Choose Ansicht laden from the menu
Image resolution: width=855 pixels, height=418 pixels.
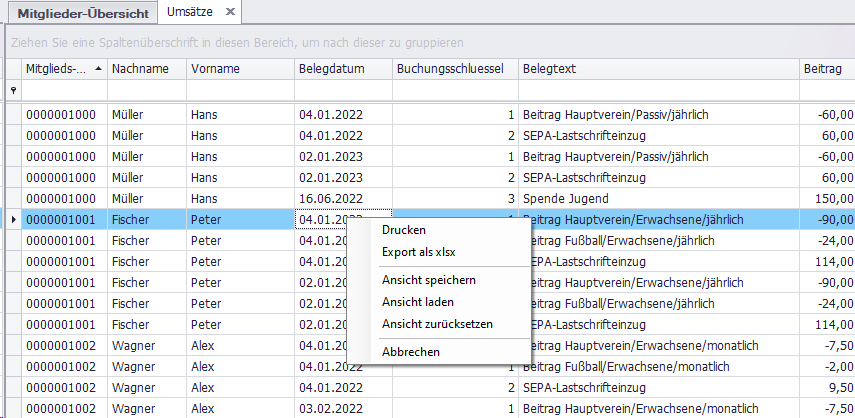(418, 302)
